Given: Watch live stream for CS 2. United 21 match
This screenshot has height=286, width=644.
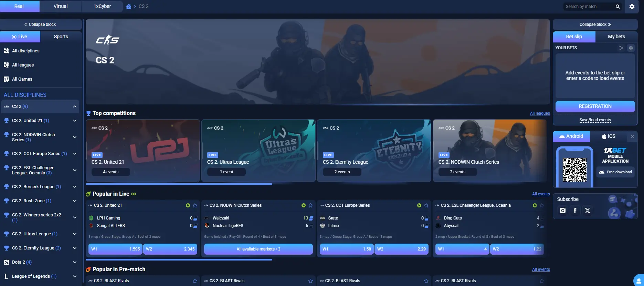Looking at the screenshot, I should pos(188,205).
